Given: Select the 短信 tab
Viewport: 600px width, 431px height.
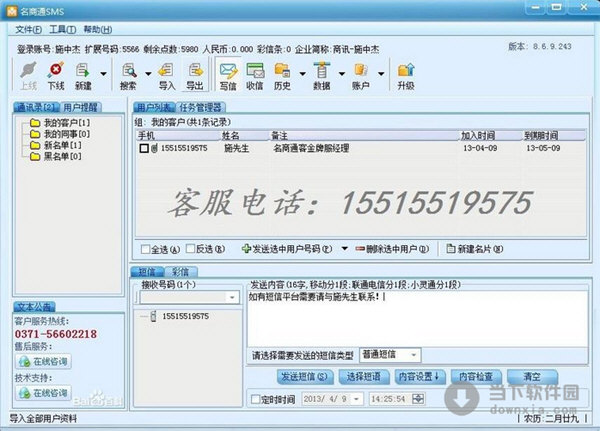Looking at the screenshot, I should [147, 272].
